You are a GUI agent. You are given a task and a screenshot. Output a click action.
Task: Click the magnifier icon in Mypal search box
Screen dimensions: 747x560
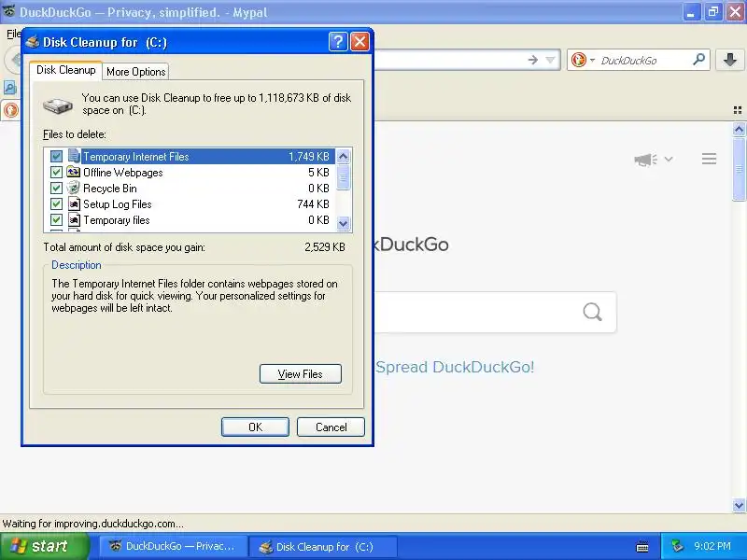coord(698,60)
